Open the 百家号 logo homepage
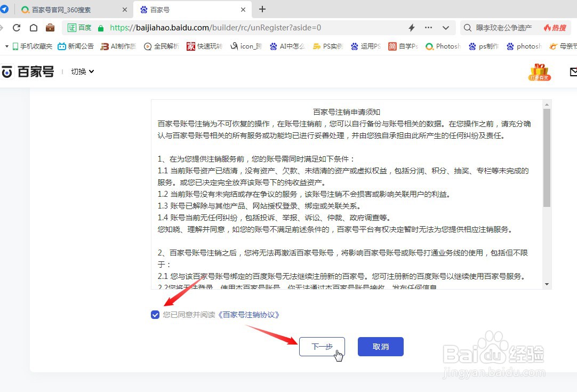Viewport: 577px width, 392px height. 28,71
